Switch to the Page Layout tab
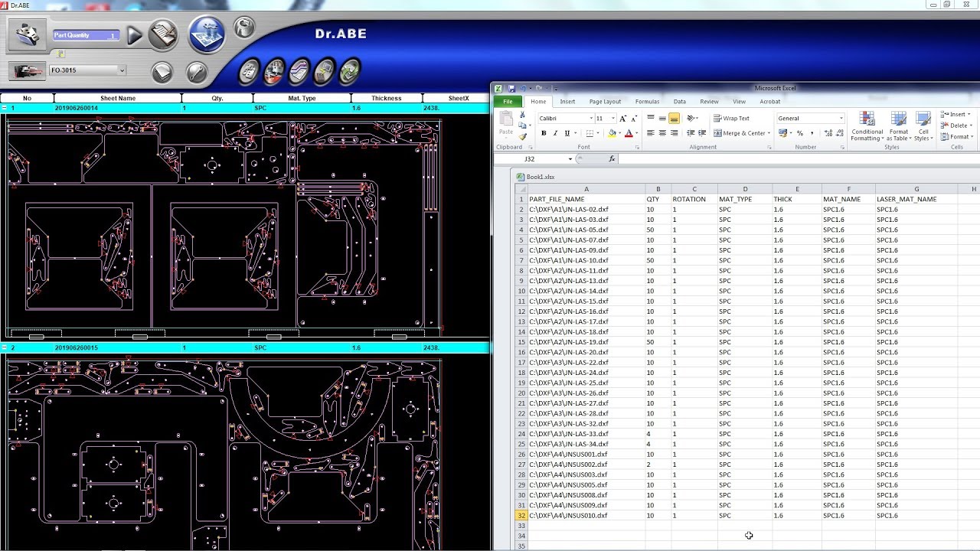The height and width of the screenshot is (551, 980). point(605,102)
